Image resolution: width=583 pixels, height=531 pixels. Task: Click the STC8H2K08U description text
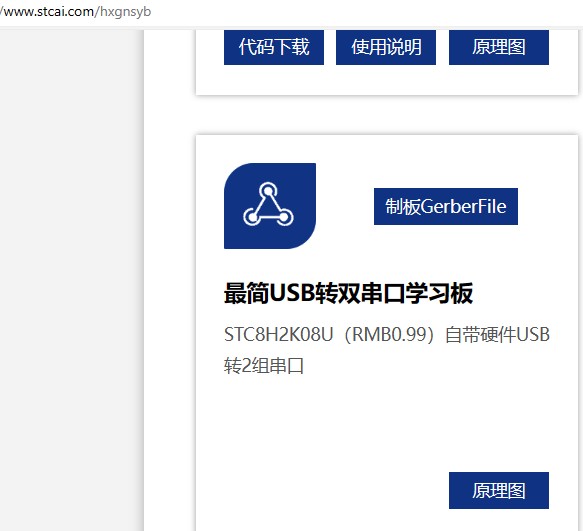(387, 350)
